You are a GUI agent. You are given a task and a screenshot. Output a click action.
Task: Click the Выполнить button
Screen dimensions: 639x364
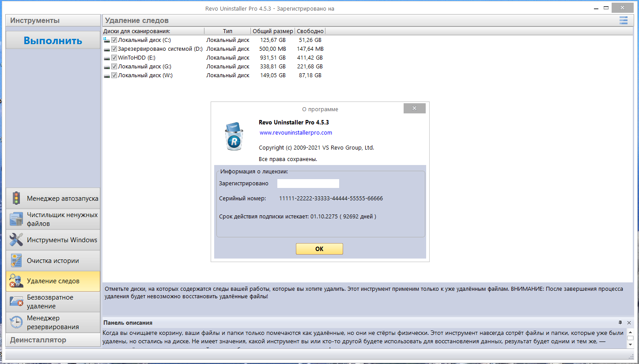point(53,41)
